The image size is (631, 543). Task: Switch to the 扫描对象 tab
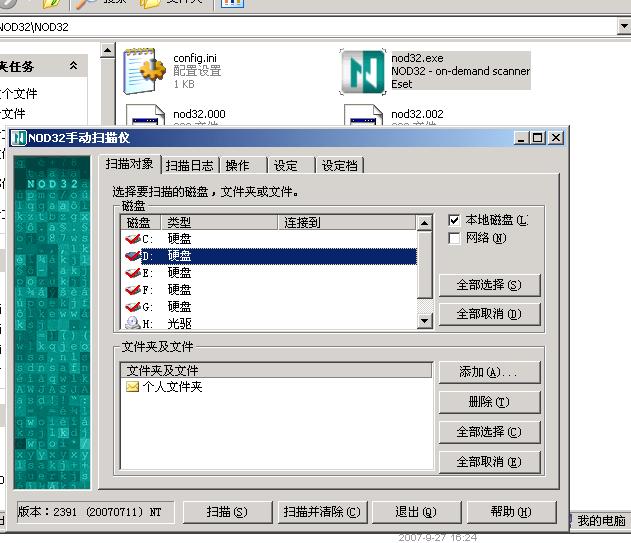tap(130, 164)
